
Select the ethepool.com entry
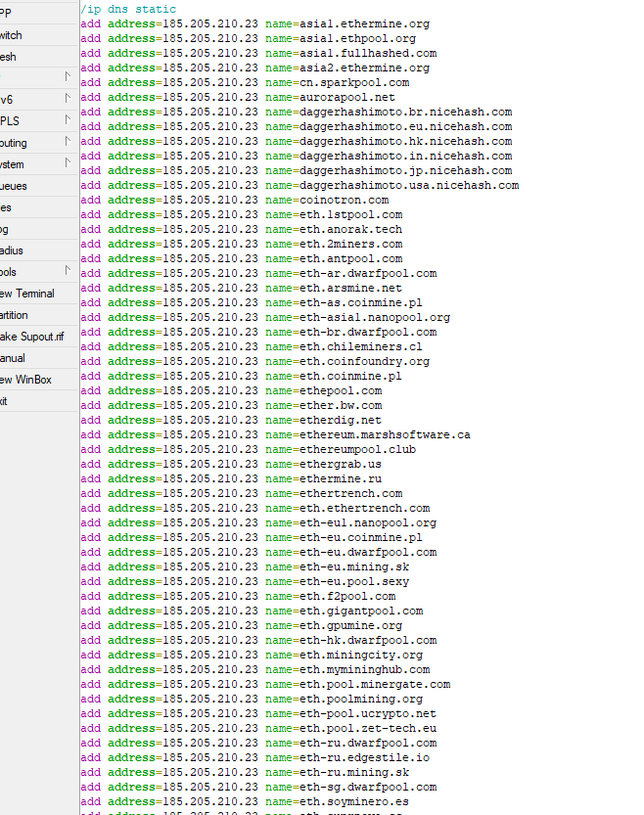click(231, 391)
